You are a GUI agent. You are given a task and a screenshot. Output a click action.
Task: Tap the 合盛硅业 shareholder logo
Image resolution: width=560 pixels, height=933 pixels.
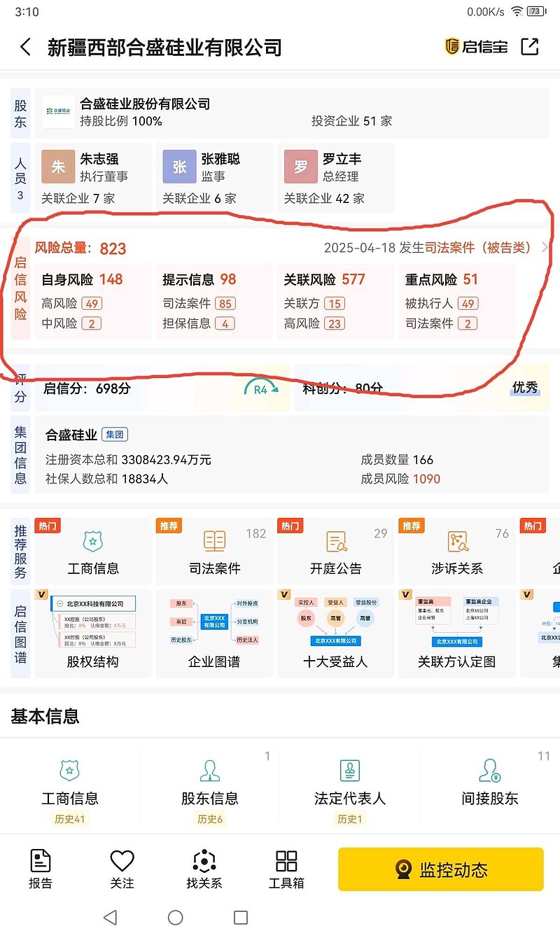(58, 111)
